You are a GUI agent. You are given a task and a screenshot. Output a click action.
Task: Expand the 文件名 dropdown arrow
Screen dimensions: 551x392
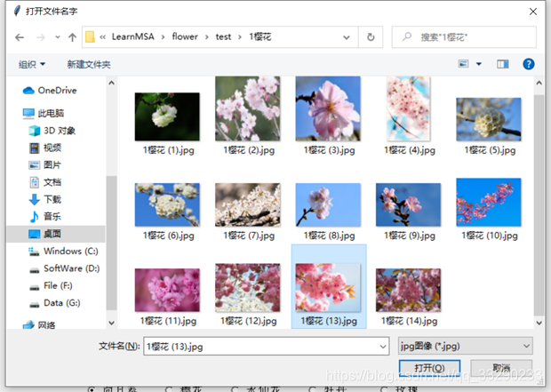(383, 347)
